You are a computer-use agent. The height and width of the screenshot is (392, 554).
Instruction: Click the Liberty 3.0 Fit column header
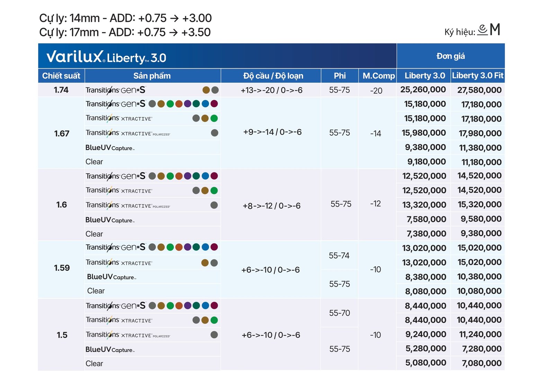pyautogui.click(x=477, y=75)
